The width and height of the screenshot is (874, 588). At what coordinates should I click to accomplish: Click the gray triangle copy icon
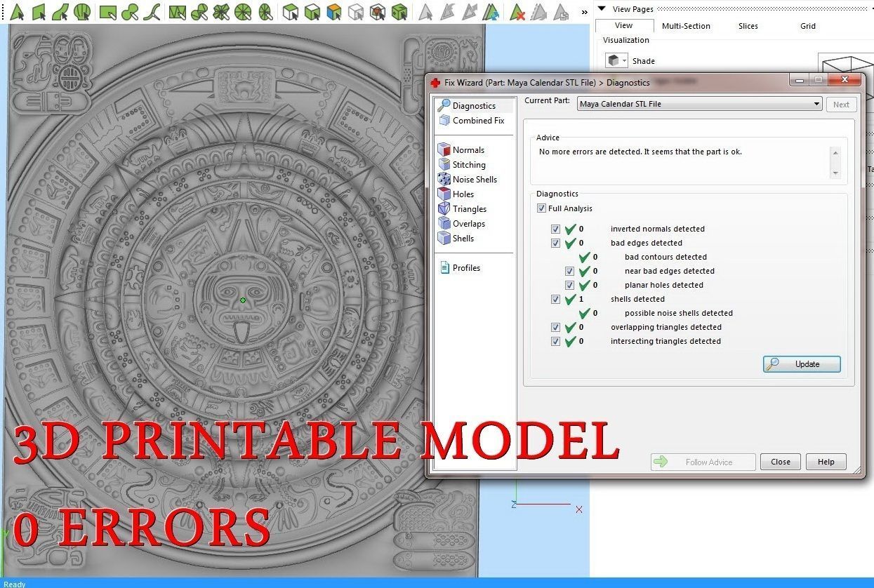click(560, 12)
